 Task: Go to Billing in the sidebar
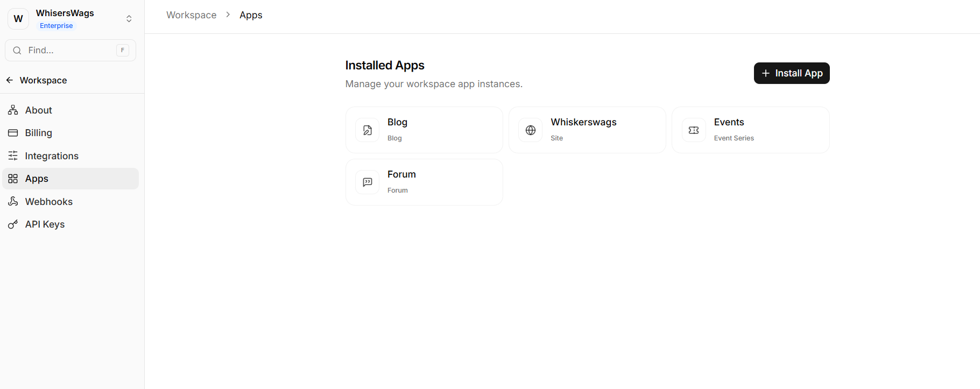tap(39, 133)
